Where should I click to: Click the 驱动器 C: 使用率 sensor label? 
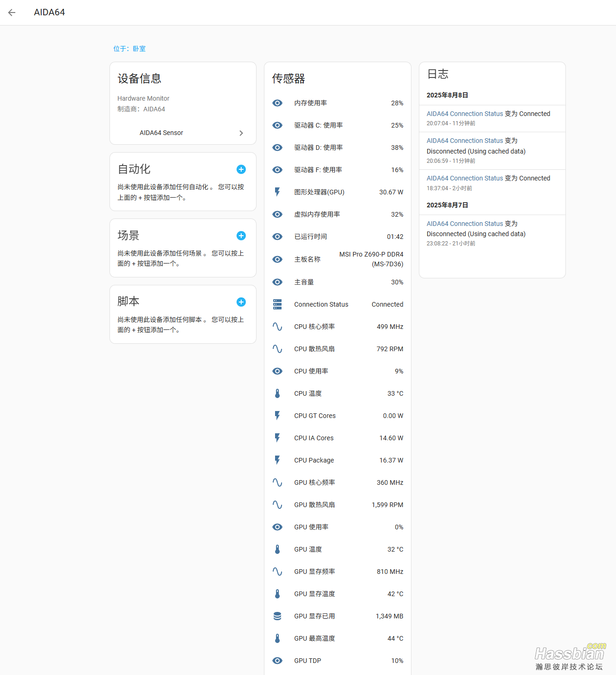(319, 125)
